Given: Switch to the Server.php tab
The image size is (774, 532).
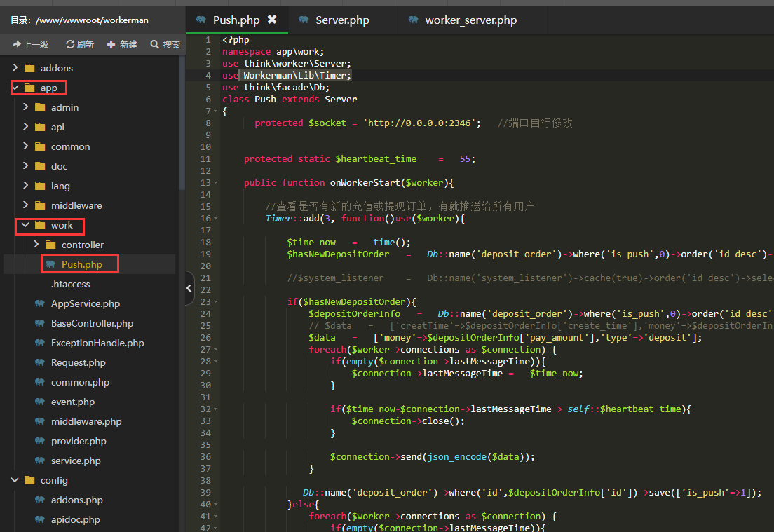Looking at the screenshot, I should (x=343, y=20).
